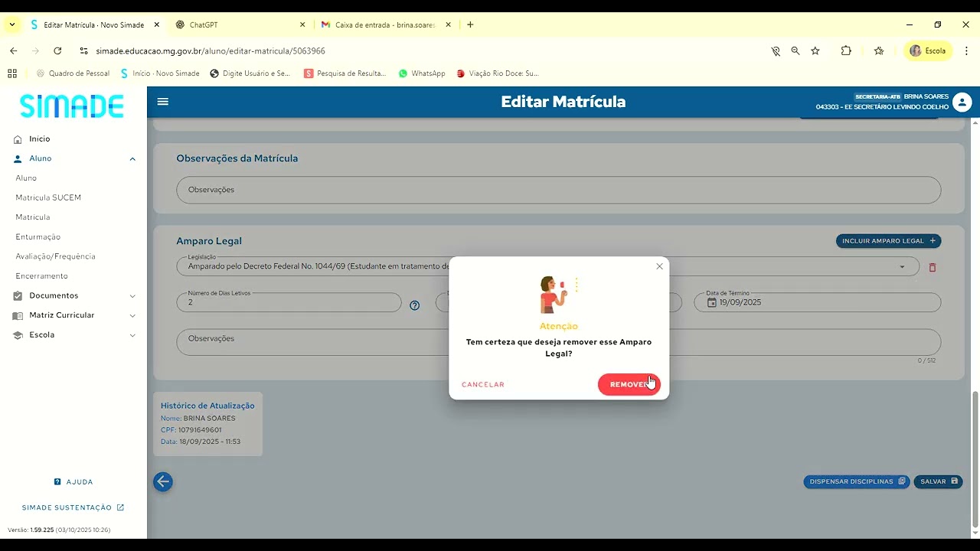Show help for Número de Dias Letivos
This screenshot has height=551, width=980.
(414, 305)
